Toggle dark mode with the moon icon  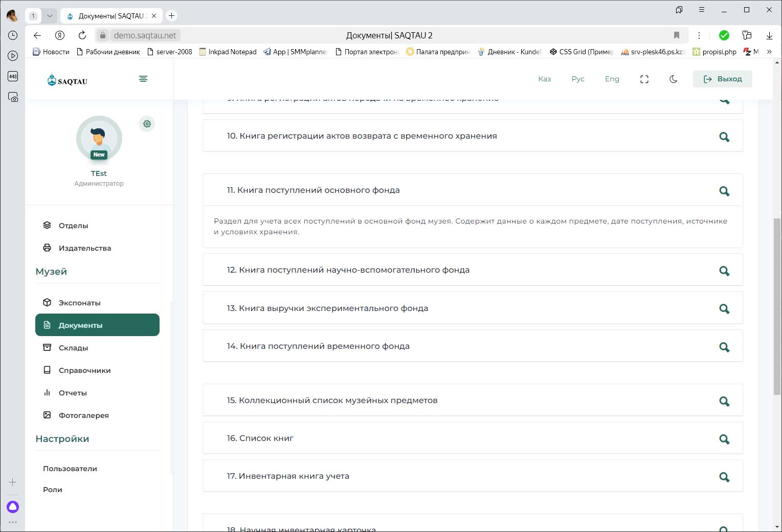click(x=673, y=79)
